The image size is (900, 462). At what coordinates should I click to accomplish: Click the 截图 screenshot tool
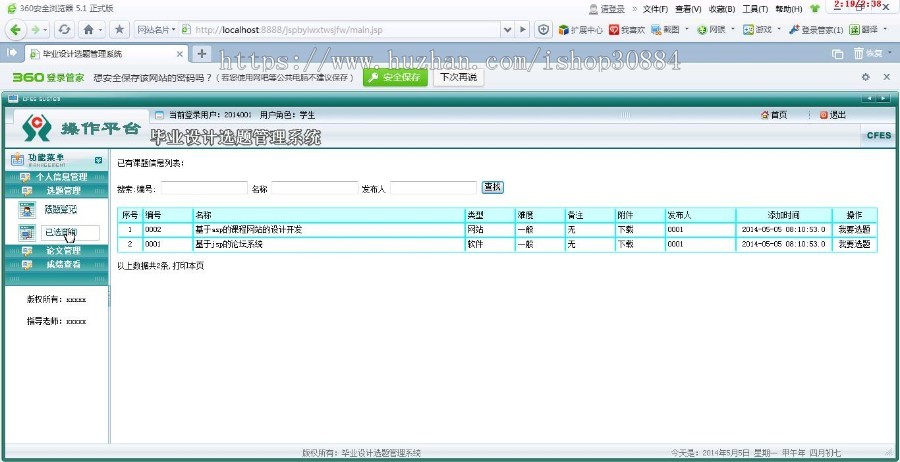tap(666, 30)
